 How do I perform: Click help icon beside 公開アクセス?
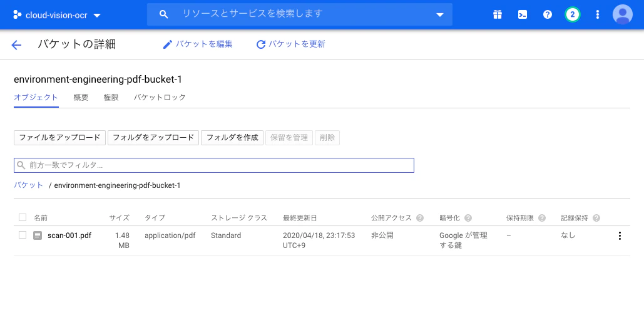coord(420,218)
